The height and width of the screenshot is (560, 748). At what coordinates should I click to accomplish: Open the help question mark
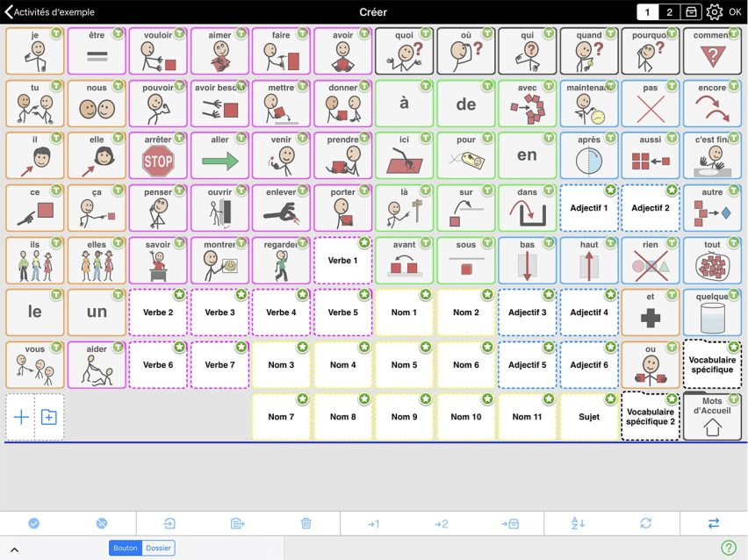729,548
